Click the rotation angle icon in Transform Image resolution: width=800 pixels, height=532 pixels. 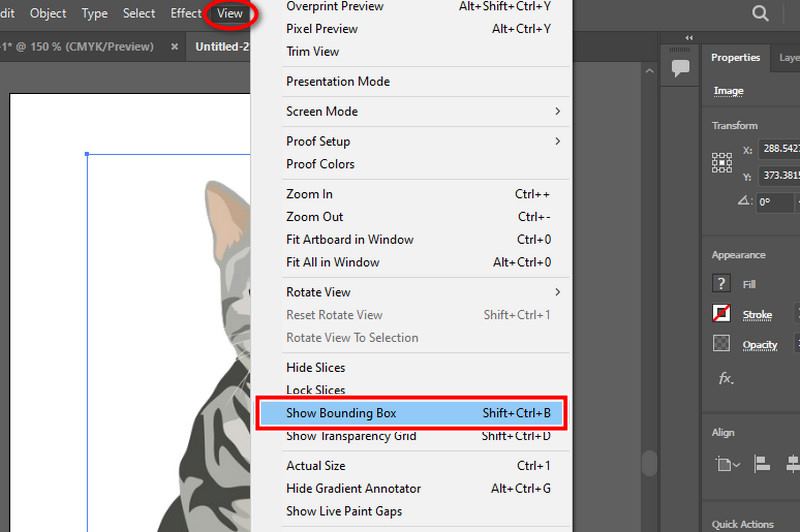(x=744, y=201)
